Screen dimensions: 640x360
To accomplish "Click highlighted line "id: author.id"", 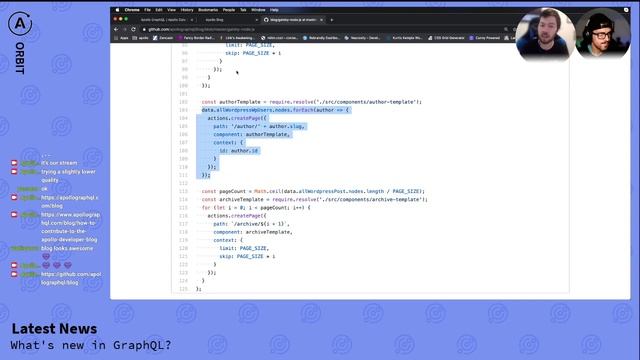I will pyautogui.click(x=238, y=151).
